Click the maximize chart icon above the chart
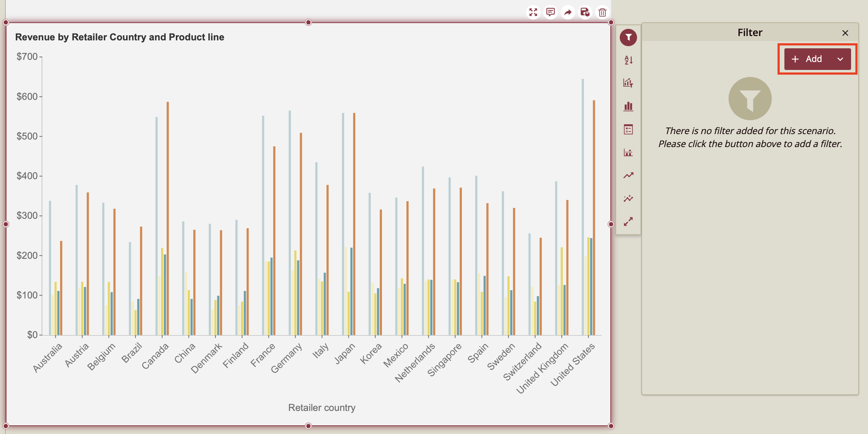The width and height of the screenshot is (868, 434). pyautogui.click(x=533, y=12)
